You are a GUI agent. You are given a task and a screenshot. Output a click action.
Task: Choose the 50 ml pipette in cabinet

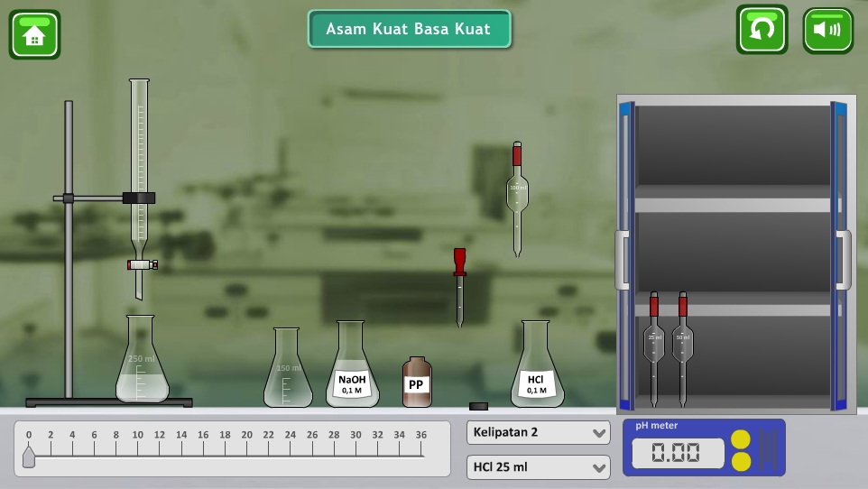682,347
